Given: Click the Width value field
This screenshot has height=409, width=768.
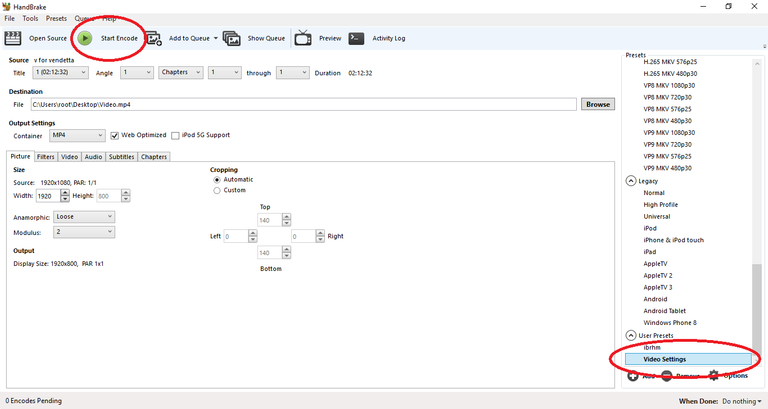Looking at the screenshot, I should click(48, 196).
